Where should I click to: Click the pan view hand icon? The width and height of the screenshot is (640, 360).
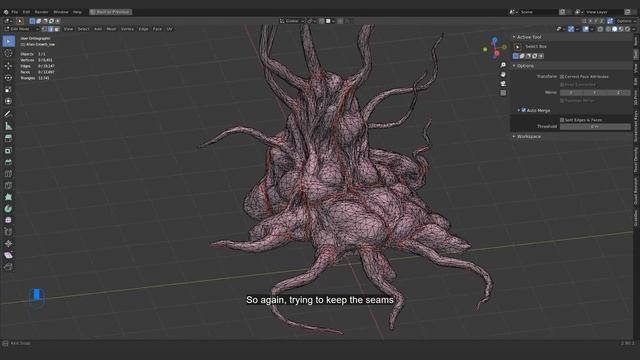pos(503,74)
